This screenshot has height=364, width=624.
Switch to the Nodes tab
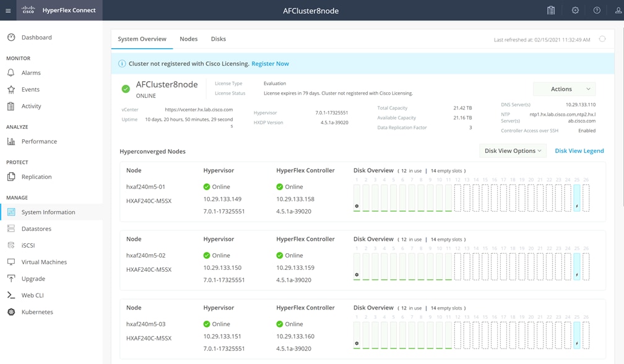189,39
